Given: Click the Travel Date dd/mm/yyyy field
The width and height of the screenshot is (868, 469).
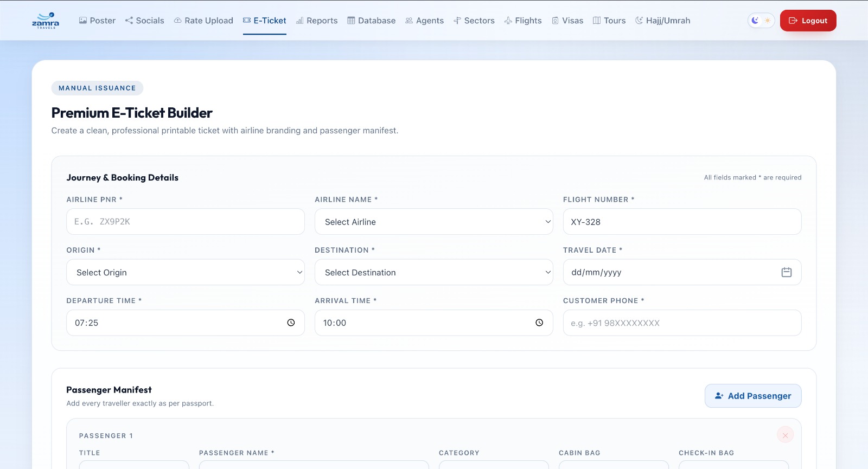Looking at the screenshot, I should [x=682, y=272].
